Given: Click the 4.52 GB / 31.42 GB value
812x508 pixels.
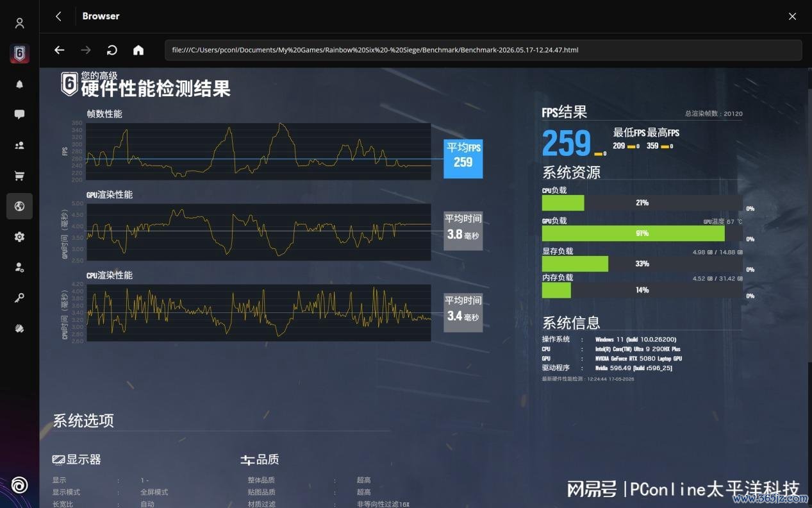Looking at the screenshot, I should 718,278.
